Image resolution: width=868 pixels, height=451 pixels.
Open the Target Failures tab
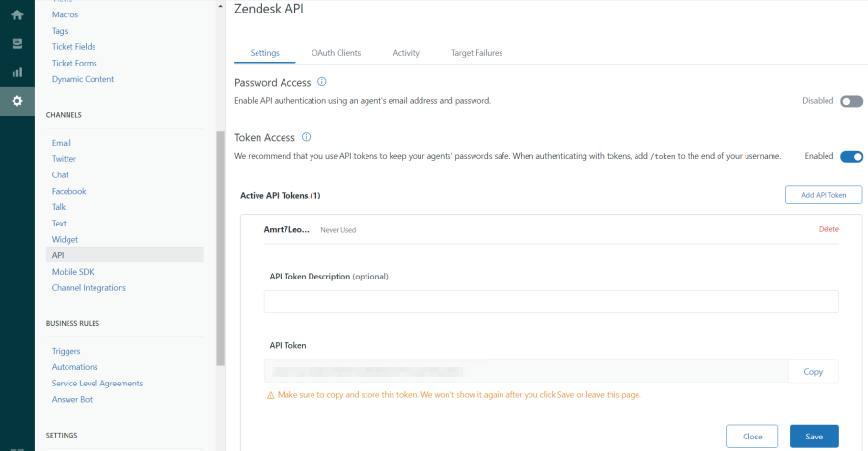[x=476, y=53]
